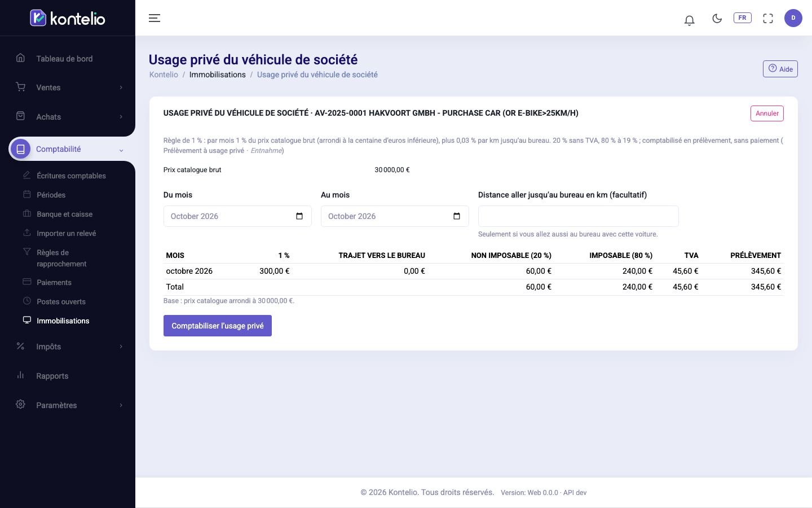This screenshot has height=508, width=812.
Task: Open calendar picker for Au mois
Action: [457, 216]
